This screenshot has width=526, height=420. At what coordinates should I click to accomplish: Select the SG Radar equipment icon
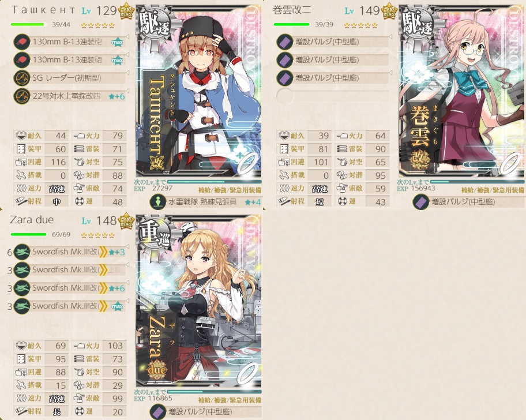click(x=22, y=78)
